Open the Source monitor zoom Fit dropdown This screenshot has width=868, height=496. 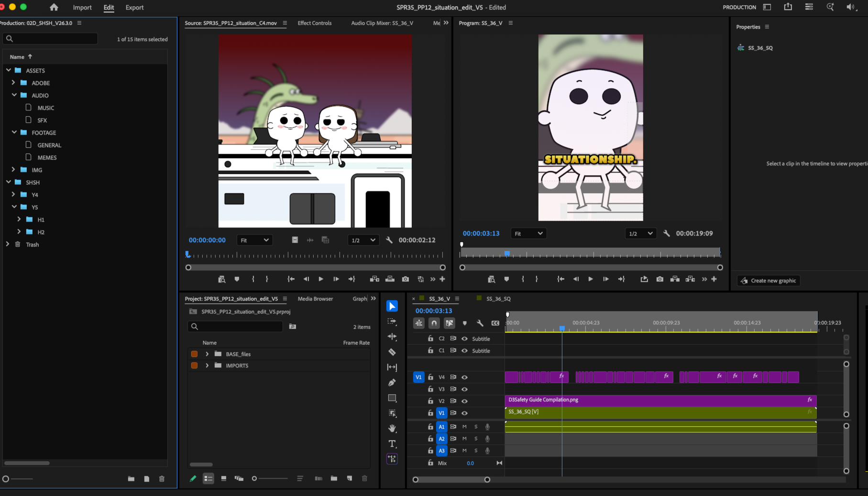pyautogui.click(x=255, y=240)
